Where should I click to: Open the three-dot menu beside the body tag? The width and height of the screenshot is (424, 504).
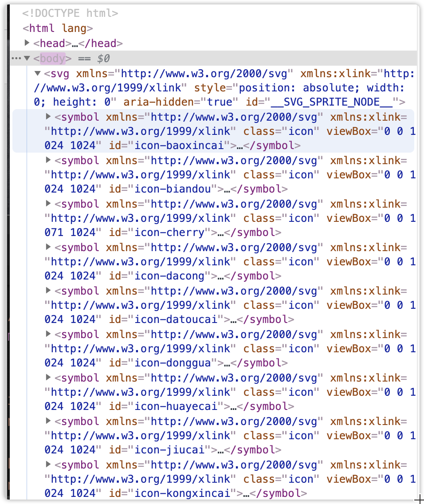coord(16,58)
